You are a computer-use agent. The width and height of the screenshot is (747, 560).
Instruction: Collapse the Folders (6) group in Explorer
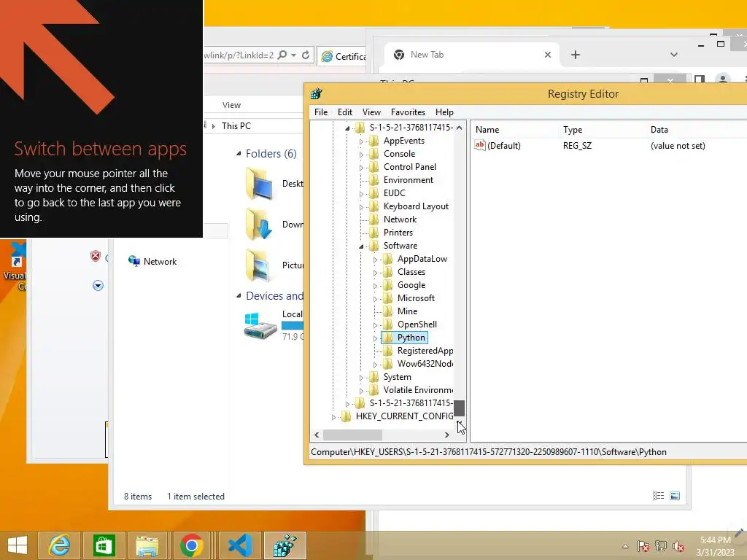[x=239, y=153]
